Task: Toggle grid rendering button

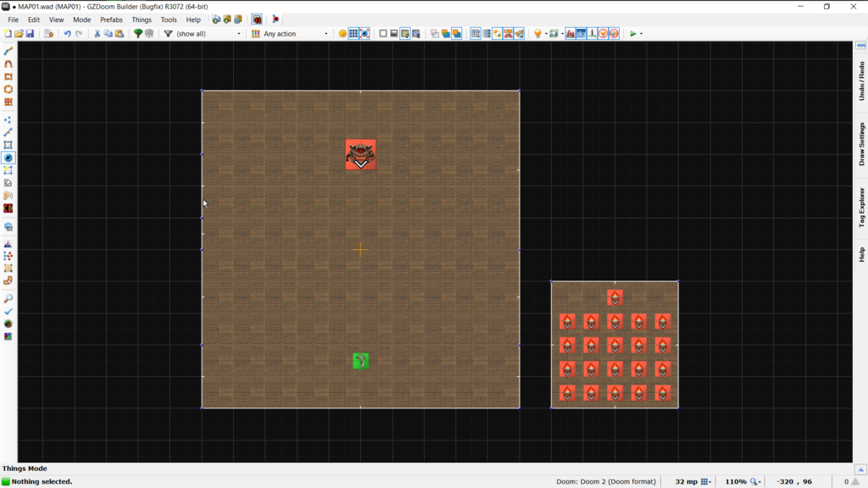Action: coord(353,34)
